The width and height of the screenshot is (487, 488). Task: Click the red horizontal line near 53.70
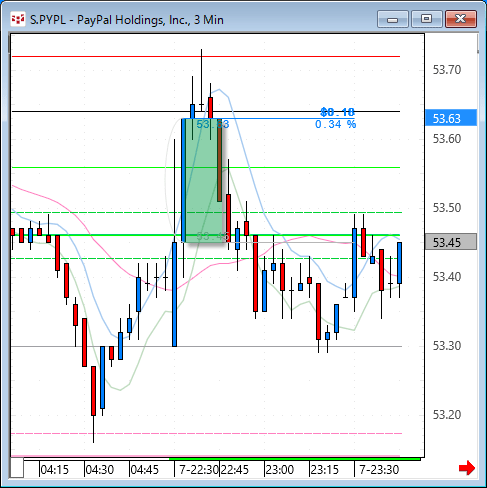[206, 57]
